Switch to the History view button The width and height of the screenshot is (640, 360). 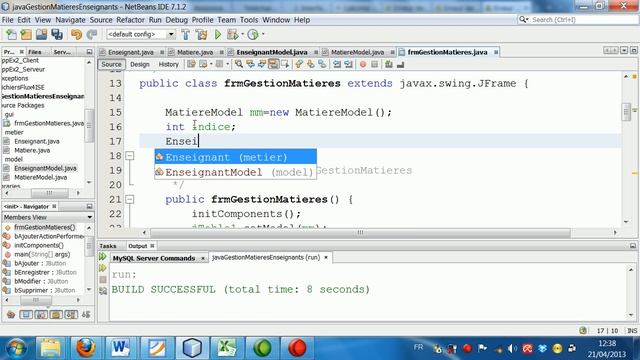[x=169, y=64]
